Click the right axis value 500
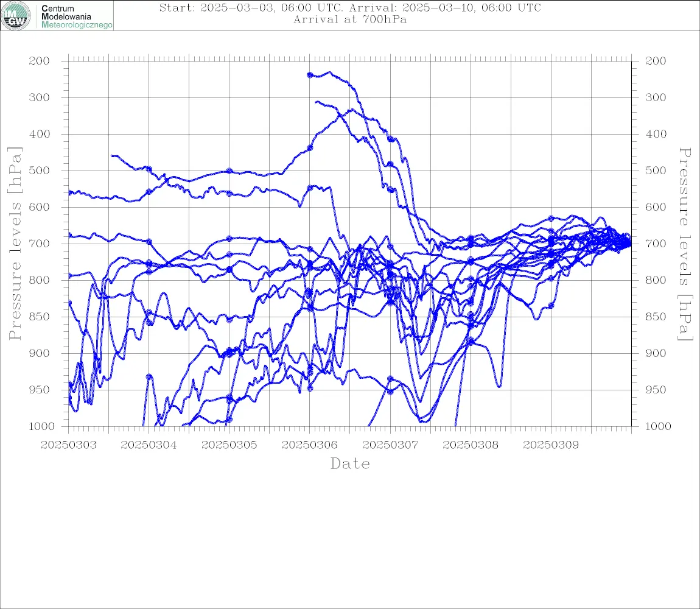Image resolution: width=700 pixels, height=609 pixels. point(656,171)
